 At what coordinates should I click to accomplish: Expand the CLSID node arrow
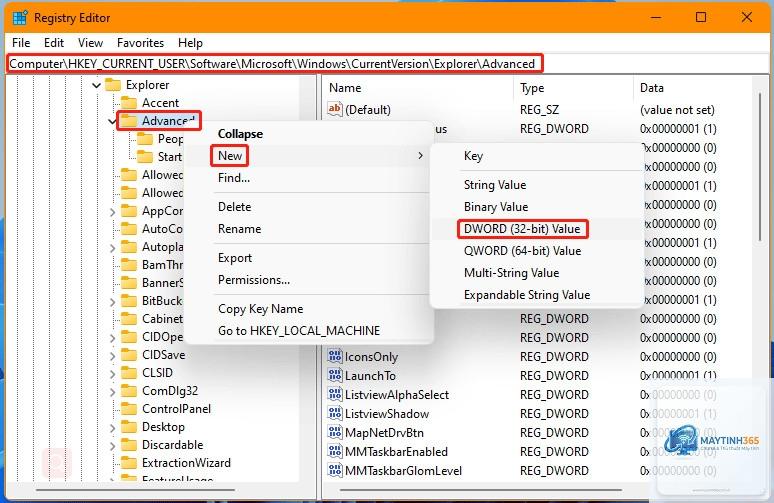(x=113, y=373)
